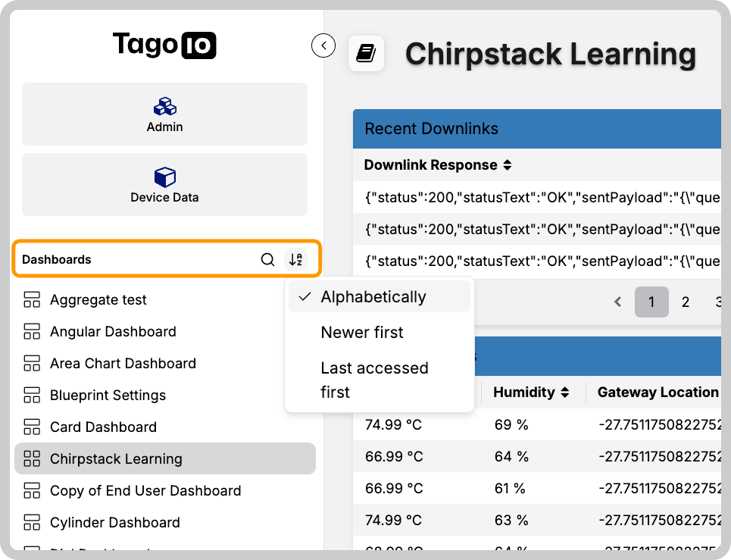Click the first downlink response row

537,197
